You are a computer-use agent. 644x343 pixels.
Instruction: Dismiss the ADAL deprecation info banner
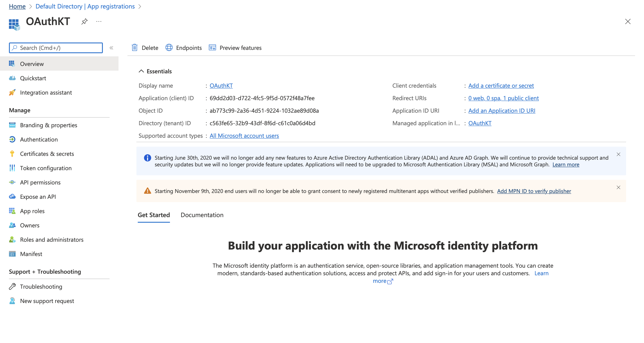[x=618, y=154]
